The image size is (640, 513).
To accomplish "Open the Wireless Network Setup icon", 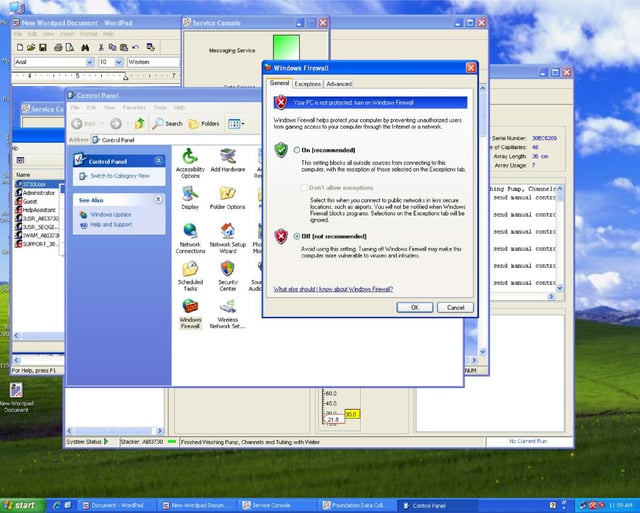I will (x=228, y=314).
